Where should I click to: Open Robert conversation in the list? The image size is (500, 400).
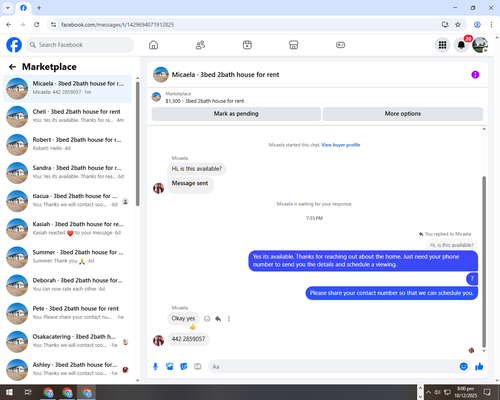pyautogui.click(x=67, y=144)
